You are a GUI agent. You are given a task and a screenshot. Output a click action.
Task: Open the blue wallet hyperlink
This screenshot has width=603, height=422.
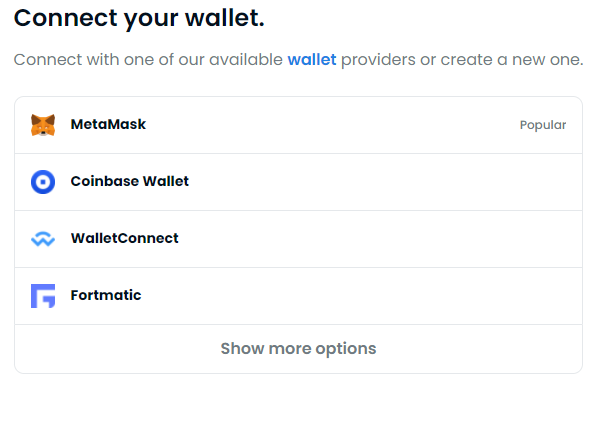click(312, 60)
